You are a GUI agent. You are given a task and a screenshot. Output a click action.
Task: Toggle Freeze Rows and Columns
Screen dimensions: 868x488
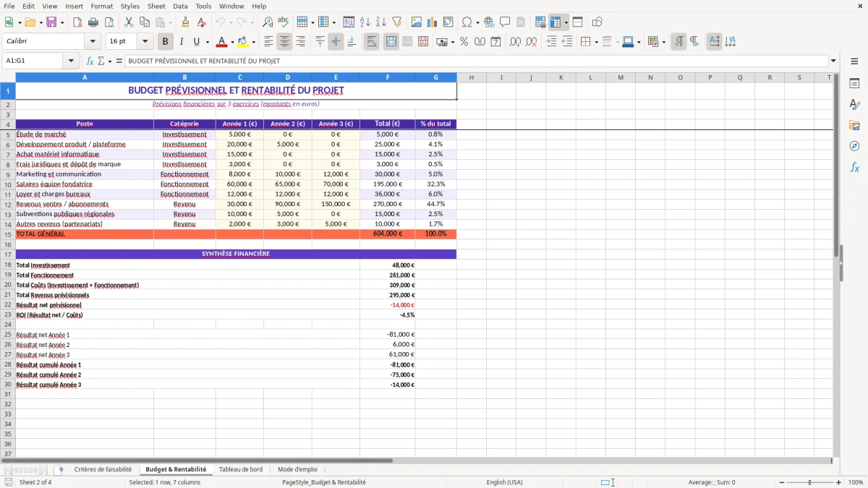pyautogui.click(x=556, y=22)
